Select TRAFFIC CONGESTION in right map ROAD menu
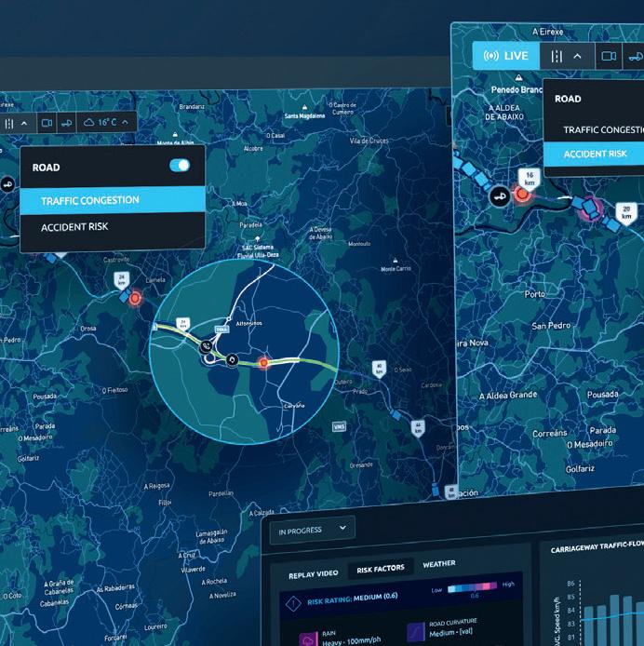Viewport: 644px width, 646px height. pos(604,129)
